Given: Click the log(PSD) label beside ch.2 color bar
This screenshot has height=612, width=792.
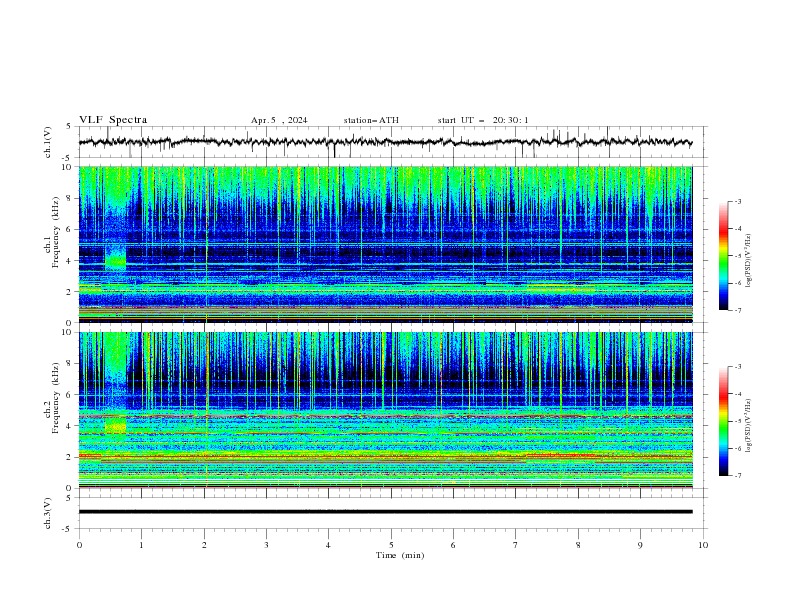Looking at the screenshot, I should [x=749, y=426].
